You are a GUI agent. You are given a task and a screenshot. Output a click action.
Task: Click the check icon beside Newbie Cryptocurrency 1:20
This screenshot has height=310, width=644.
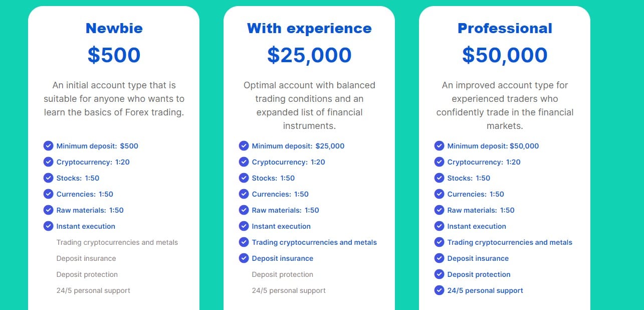click(x=48, y=162)
